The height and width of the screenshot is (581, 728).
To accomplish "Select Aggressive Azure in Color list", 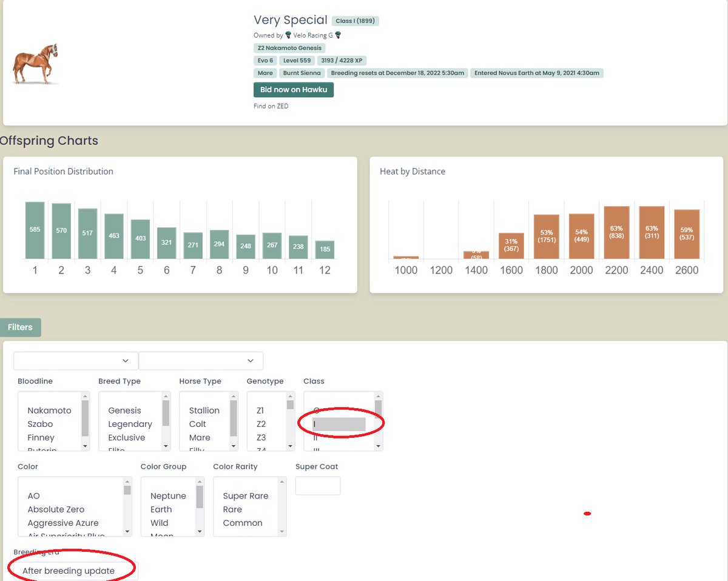I will coord(62,523).
